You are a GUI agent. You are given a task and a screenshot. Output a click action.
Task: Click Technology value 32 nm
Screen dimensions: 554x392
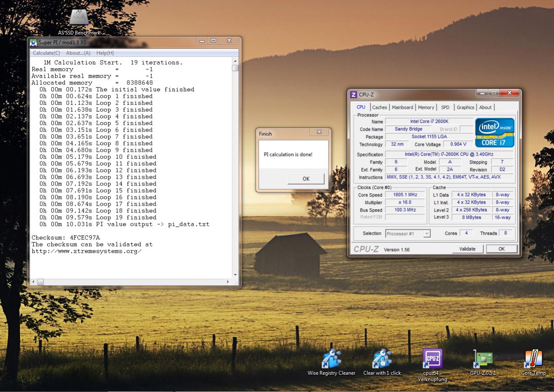coord(397,144)
